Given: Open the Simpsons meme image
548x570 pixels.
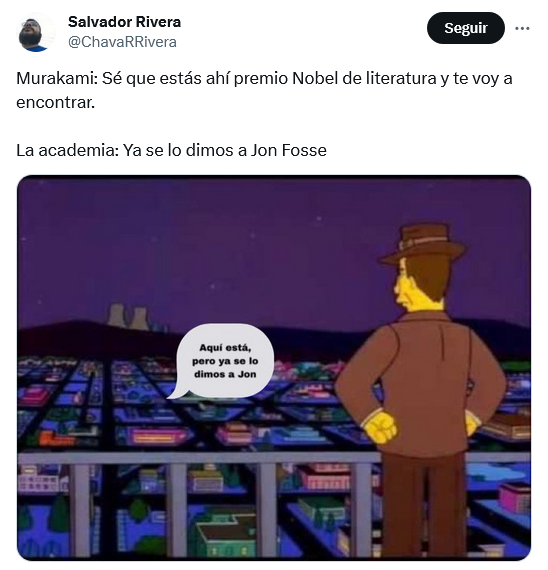Looking at the screenshot, I should click(274, 368).
